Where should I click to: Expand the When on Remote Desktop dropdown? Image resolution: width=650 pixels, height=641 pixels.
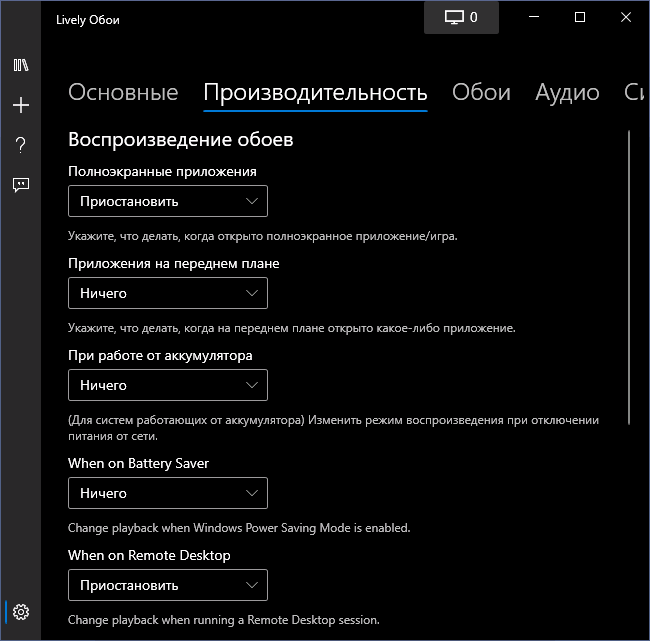click(x=168, y=585)
